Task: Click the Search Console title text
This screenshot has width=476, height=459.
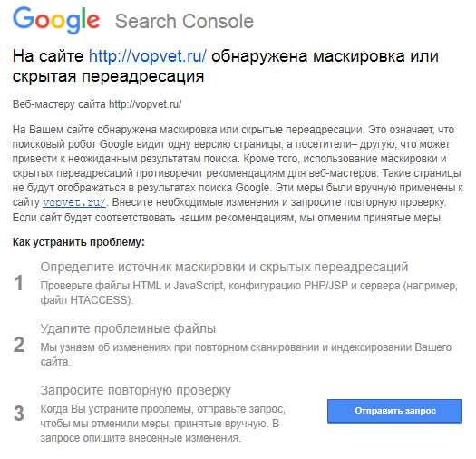Action: [x=184, y=21]
